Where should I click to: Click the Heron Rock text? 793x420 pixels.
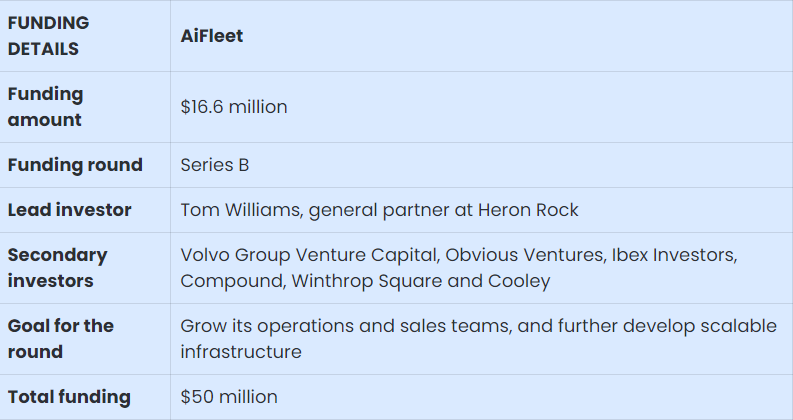pyautogui.click(x=528, y=210)
